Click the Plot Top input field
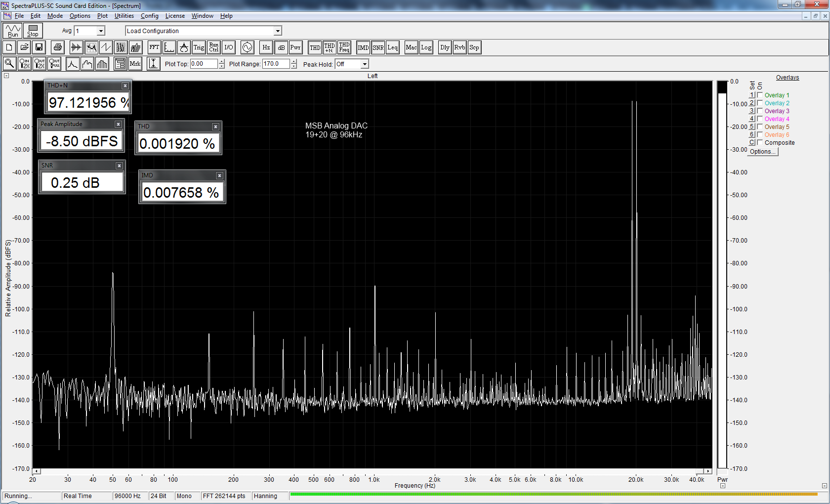 coord(204,64)
